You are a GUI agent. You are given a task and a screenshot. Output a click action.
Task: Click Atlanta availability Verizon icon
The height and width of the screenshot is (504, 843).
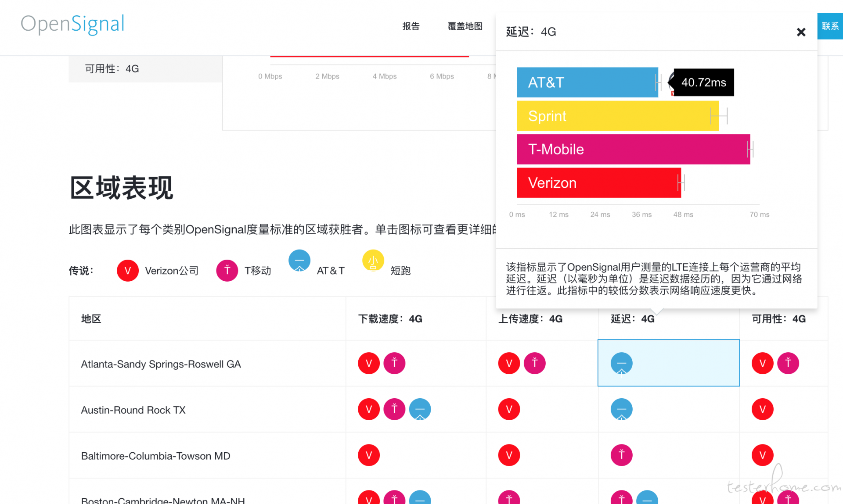pos(763,363)
